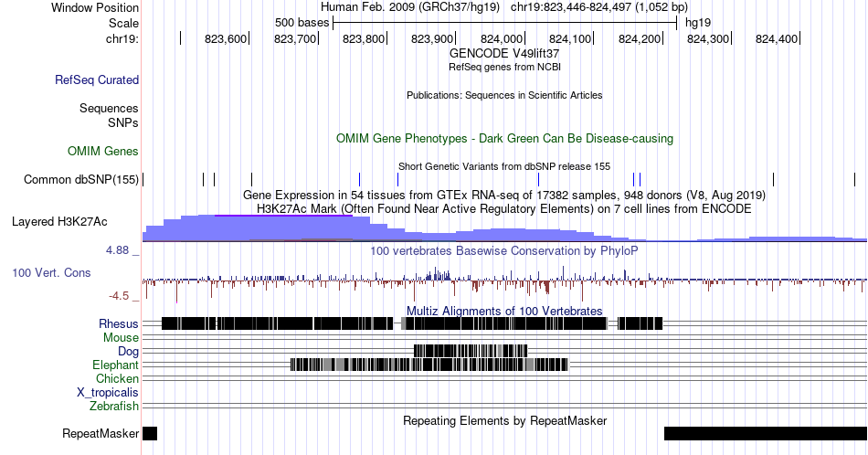Click the Common dbSNP(155) track label
The height and width of the screenshot is (455, 868).
click(x=81, y=179)
